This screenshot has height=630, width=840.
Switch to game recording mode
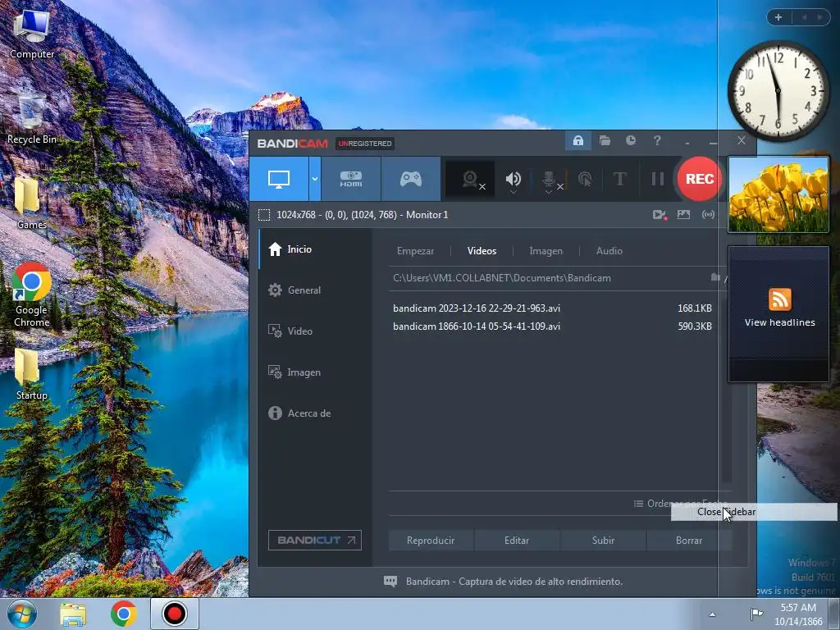(x=411, y=179)
